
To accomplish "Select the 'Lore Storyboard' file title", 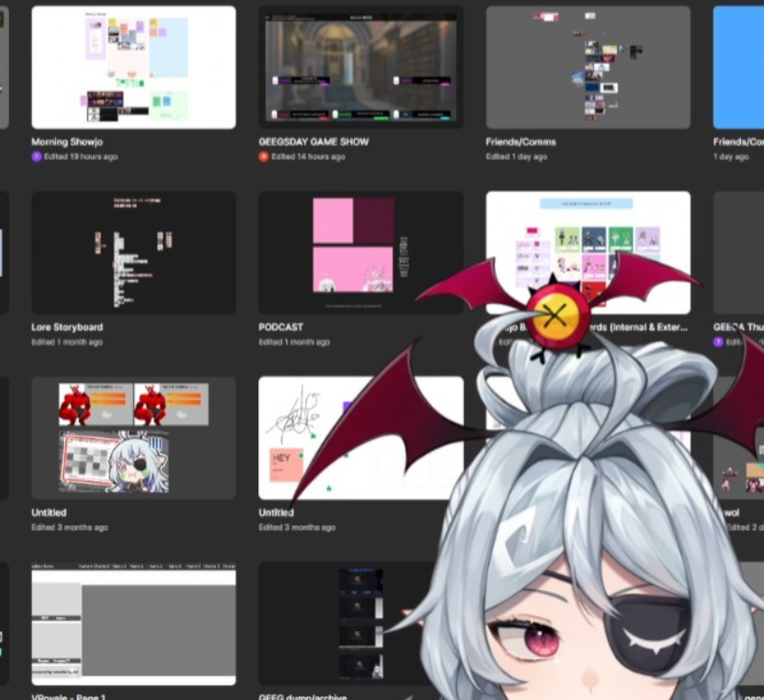I will pos(67,327).
